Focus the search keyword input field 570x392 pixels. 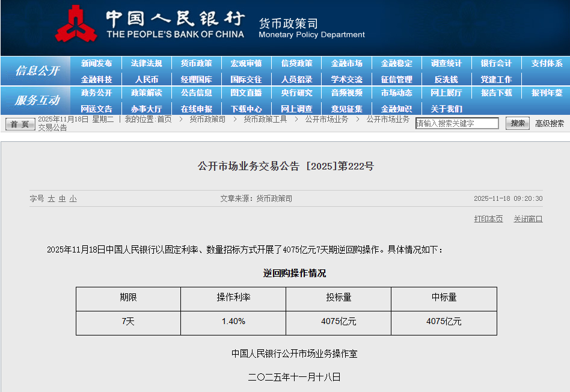point(457,123)
